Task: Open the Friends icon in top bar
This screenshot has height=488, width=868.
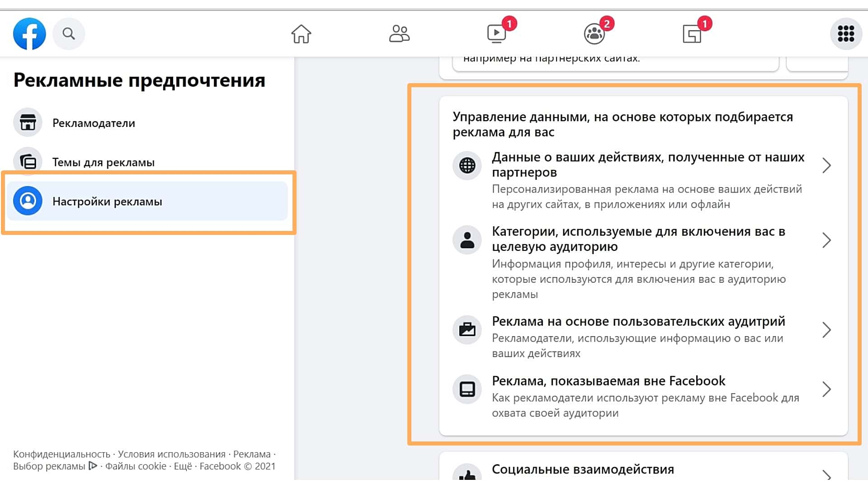Action: point(399,34)
